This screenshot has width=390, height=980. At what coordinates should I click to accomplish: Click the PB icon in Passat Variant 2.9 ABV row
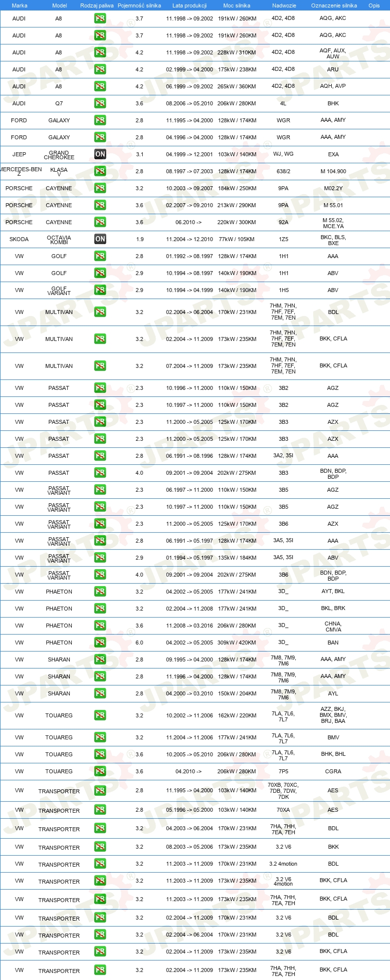(x=100, y=558)
